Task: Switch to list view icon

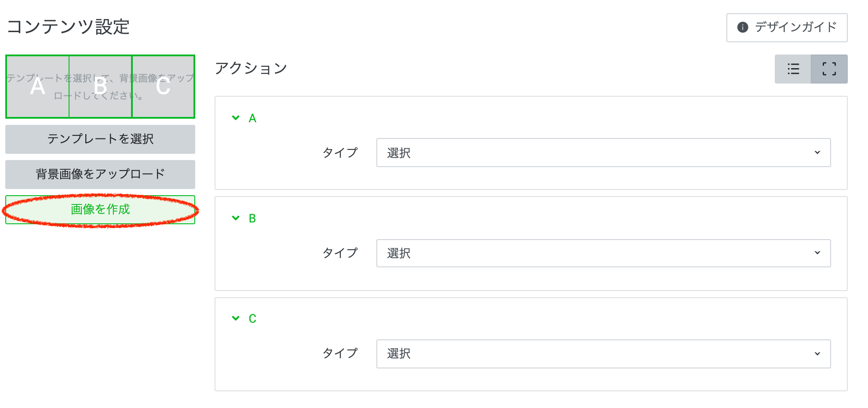Action: click(x=793, y=69)
